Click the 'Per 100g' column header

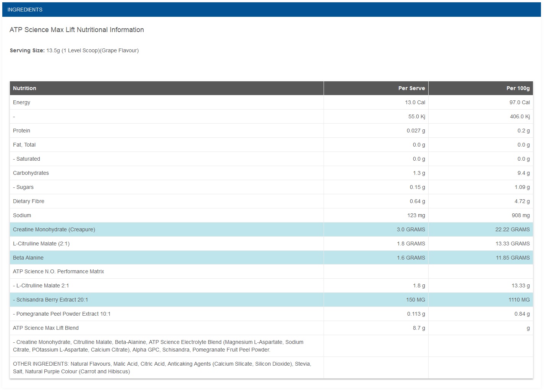point(518,88)
